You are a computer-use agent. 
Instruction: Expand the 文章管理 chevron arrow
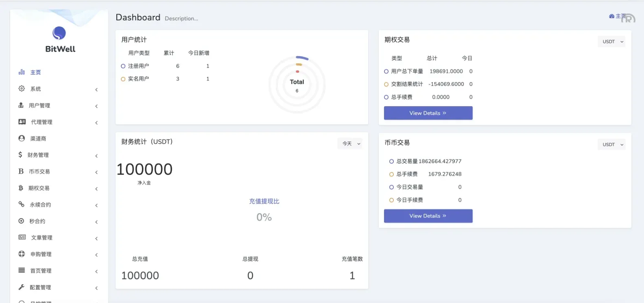click(96, 238)
